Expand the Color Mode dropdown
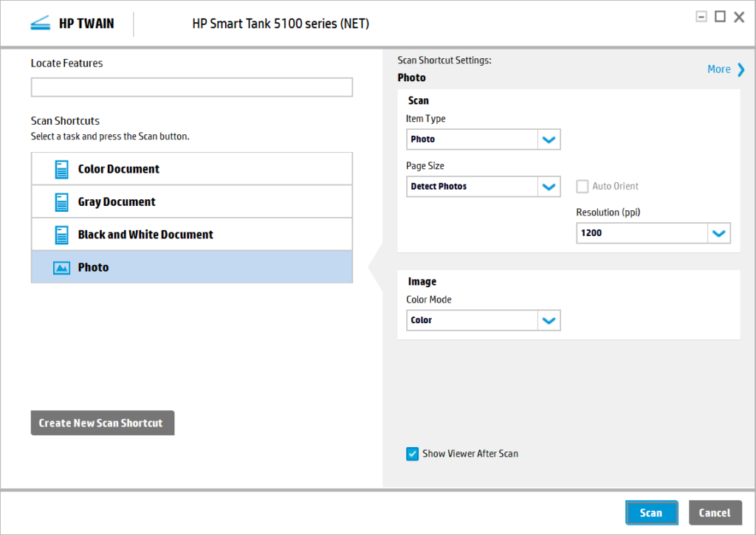 coord(484,320)
